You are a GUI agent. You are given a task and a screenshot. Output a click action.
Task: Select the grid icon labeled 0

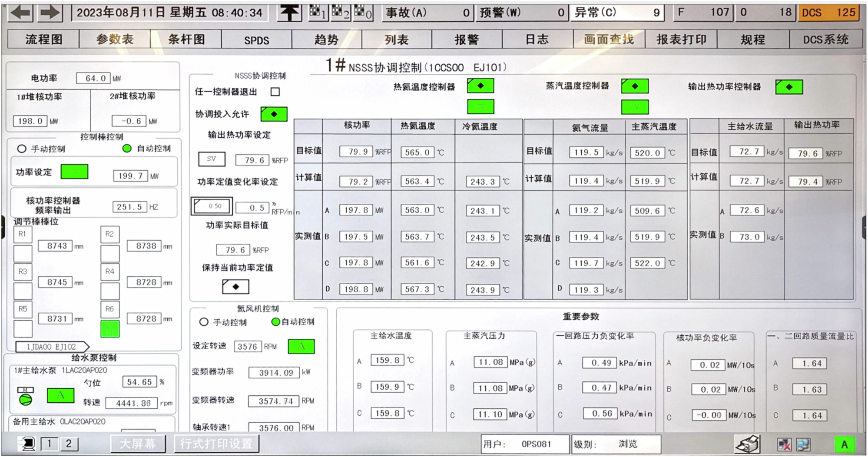[363, 13]
